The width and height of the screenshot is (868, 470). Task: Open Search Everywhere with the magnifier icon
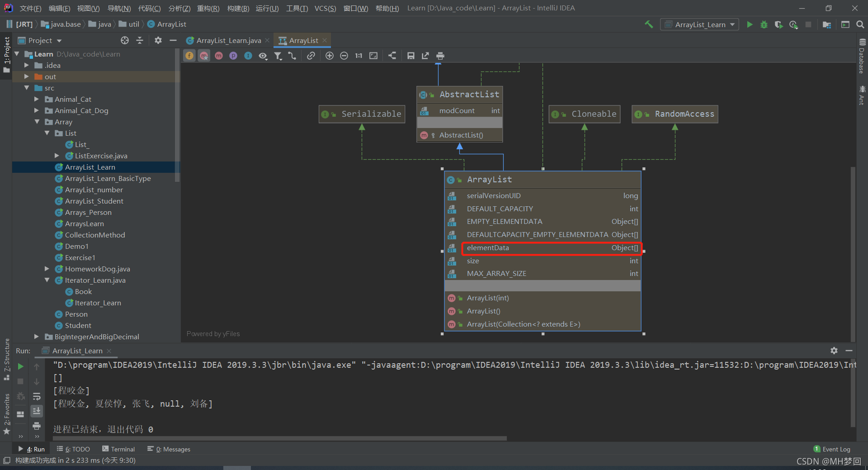[x=860, y=24]
